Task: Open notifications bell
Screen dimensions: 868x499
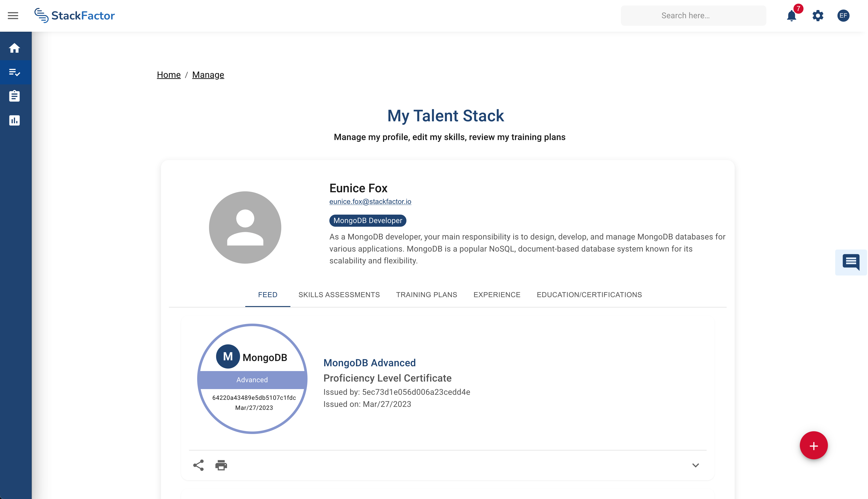Action: click(791, 16)
